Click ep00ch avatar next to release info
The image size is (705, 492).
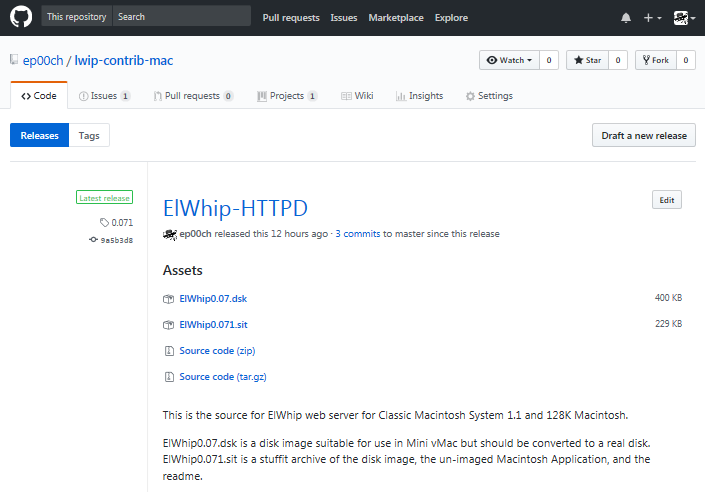[x=170, y=234]
